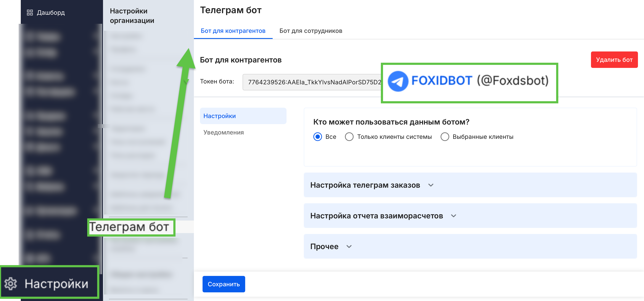
Task: Select 'Выбранные клиенты' radio option
Action: point(444,137)
